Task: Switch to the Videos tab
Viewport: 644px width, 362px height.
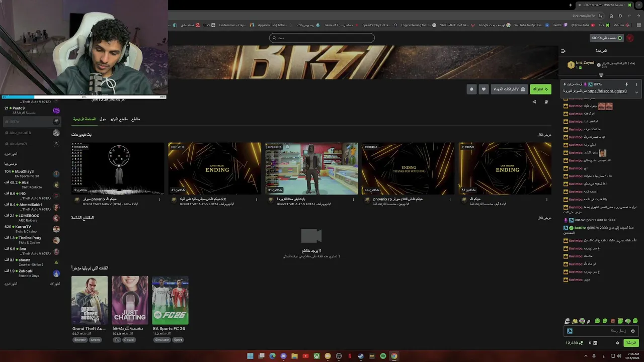Action: click(x=119, y=119)
